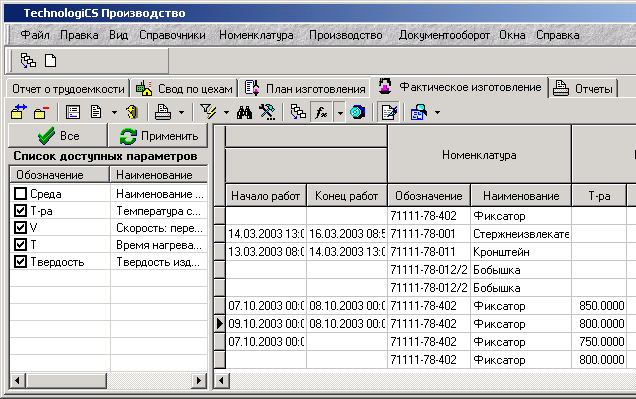Uncheck the Т-ра parameter checkbox
Viewport: 636px width, 399px height.
click(20, 210)
